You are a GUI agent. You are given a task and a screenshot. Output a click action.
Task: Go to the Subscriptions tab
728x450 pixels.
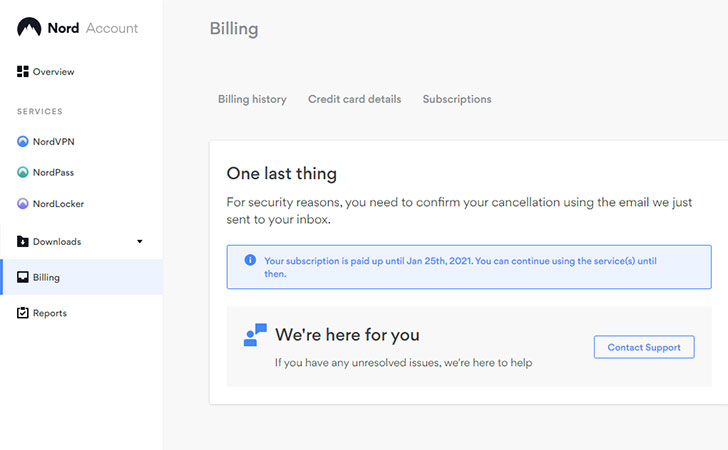pyautogui.click(x=457, y=99)
